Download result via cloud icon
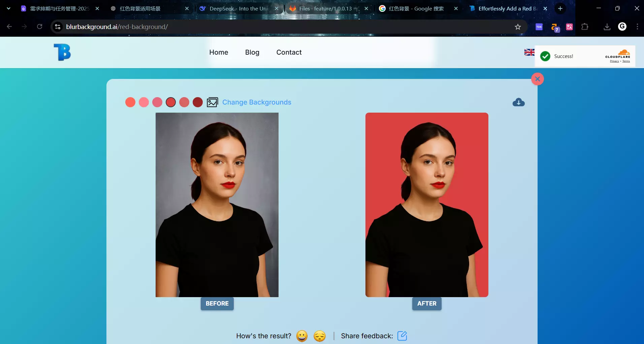Image resolution: width=644 pixels, height=344 pixels. point(519,102)
